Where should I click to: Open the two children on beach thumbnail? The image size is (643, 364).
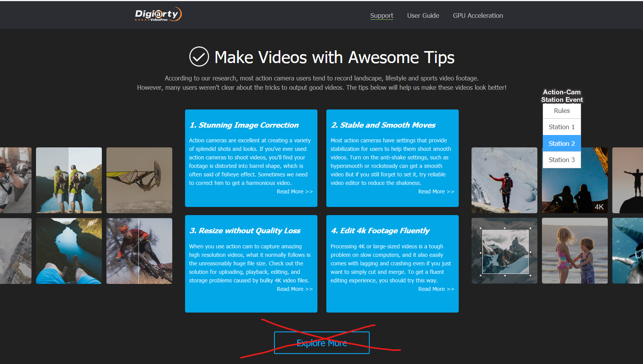click(575, 251)
